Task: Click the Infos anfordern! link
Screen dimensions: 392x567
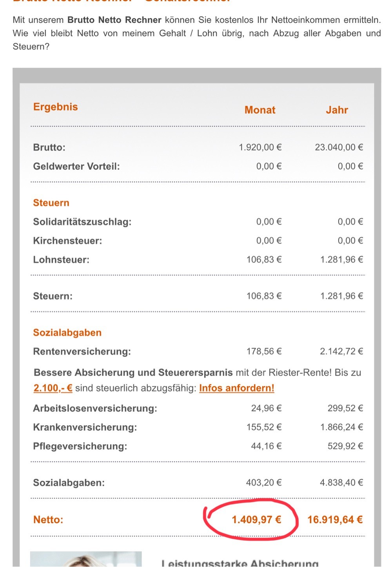Action: (237, 388)
